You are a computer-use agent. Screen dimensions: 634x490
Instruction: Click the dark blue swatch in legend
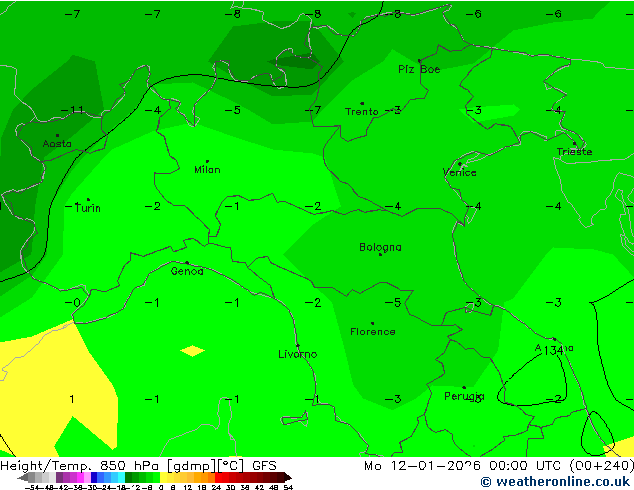94,477
